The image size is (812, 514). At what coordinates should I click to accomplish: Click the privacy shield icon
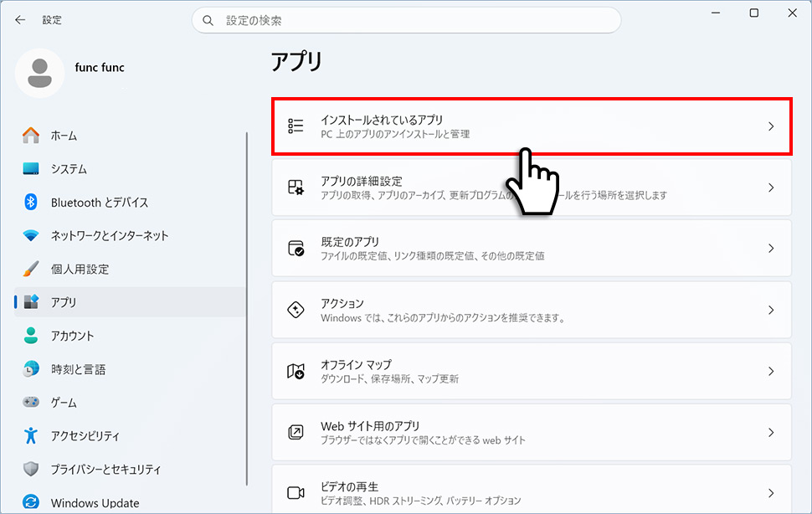[30, 469]
